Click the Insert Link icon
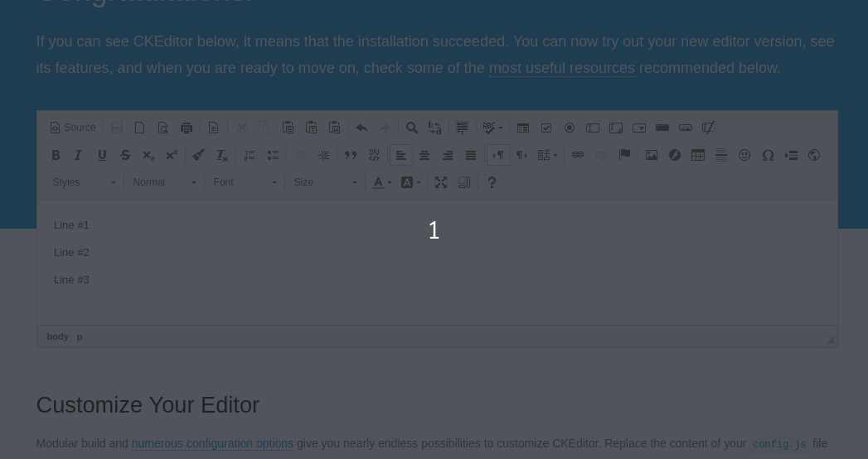Image resolution: width=868 pixels, height=459 pixels. [x=577, y=156]
